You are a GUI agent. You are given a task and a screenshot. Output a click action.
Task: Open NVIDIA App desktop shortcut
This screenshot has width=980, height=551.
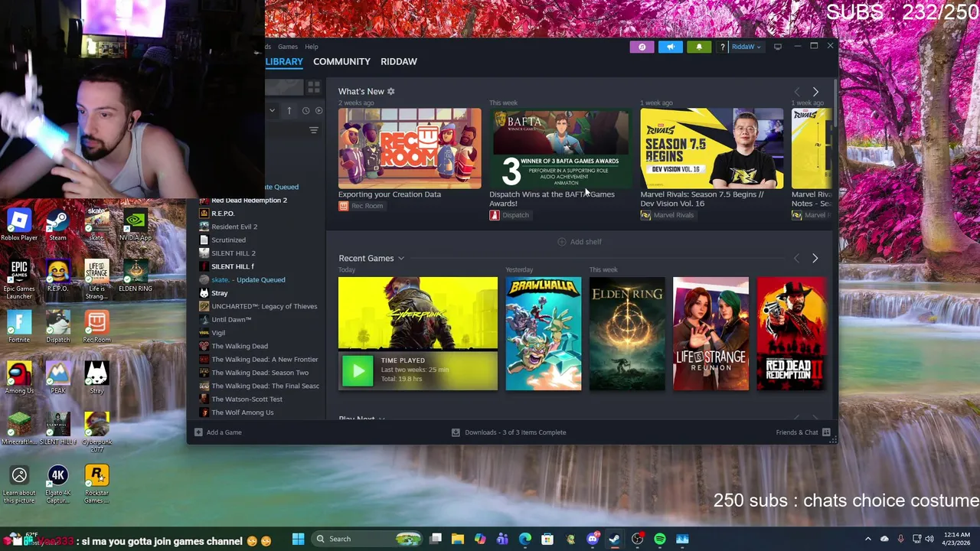pos(135,225)
